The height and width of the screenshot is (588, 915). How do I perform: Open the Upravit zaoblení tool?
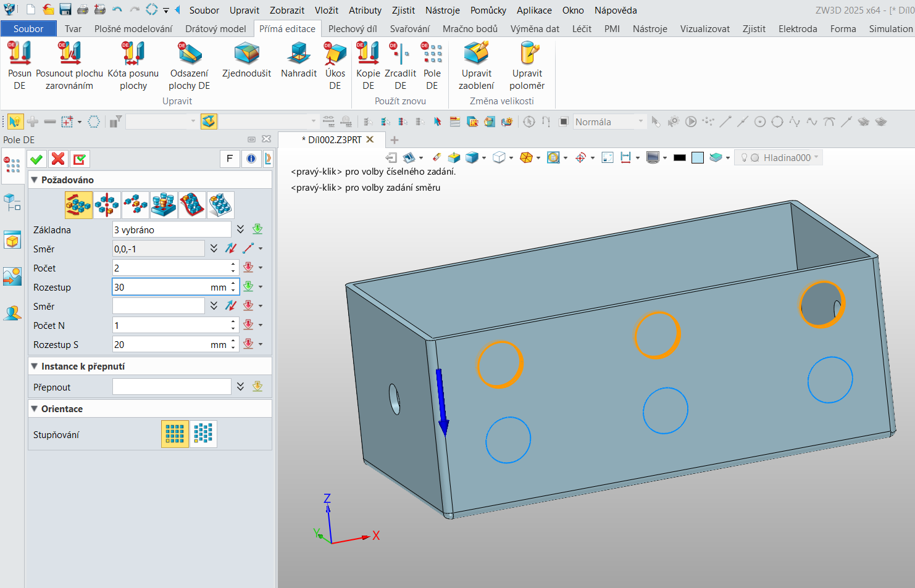[x=477, y=66]
